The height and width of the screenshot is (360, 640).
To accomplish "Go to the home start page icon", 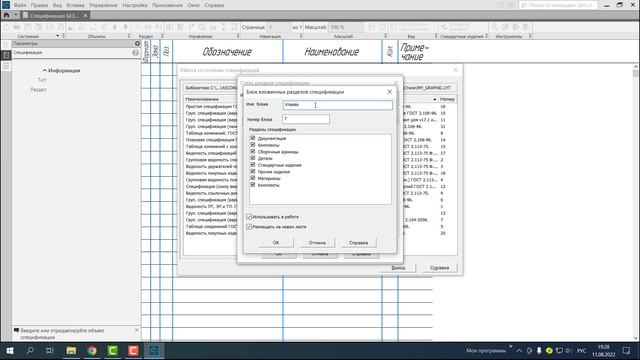I will coord(6,16).
